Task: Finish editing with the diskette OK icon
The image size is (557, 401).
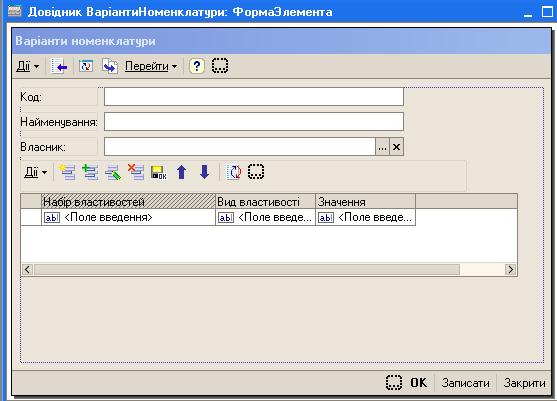Action: tap(158, 172)
